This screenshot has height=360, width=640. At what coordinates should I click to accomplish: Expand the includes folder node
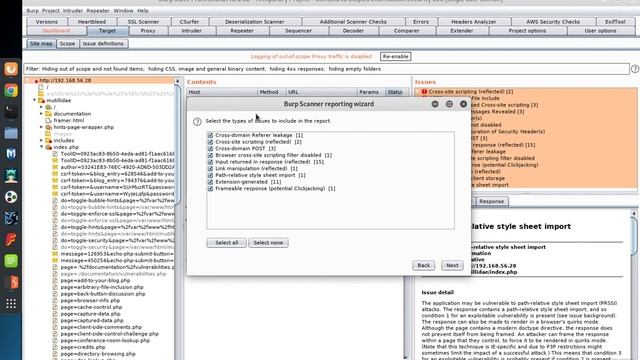click(41, 140)
